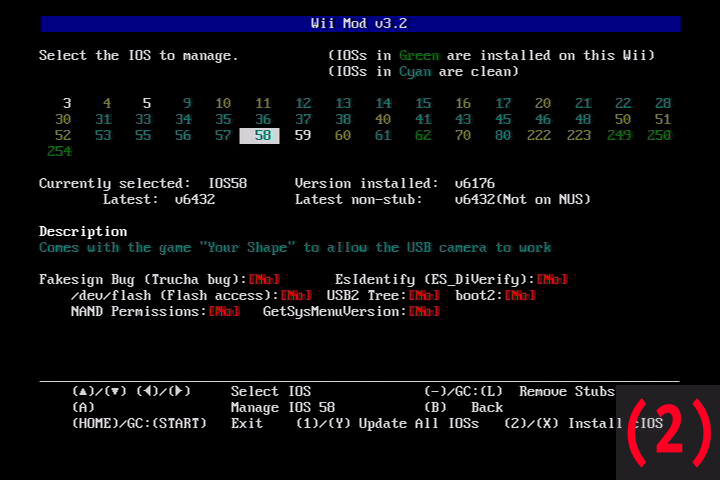The width and height of the screenshot is (720, 480).
Task: Highlight IOS 60 entry
Action: [x=343, y=136]
